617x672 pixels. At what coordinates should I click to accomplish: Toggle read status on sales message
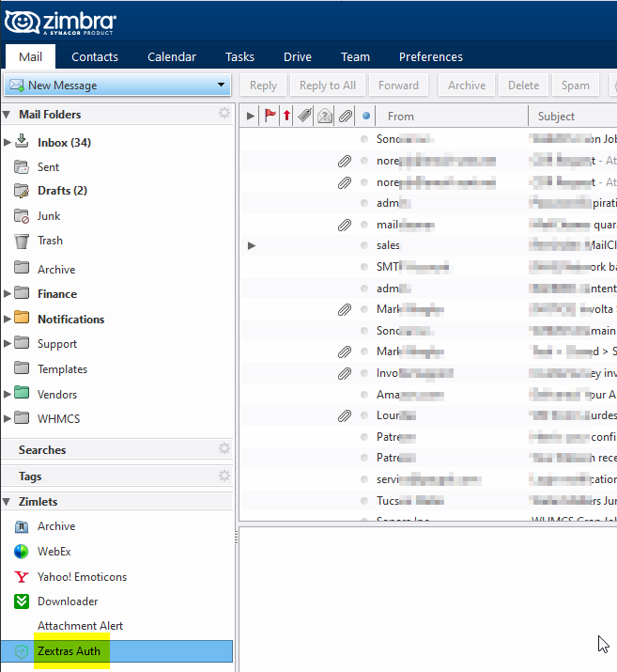[364, 245]
